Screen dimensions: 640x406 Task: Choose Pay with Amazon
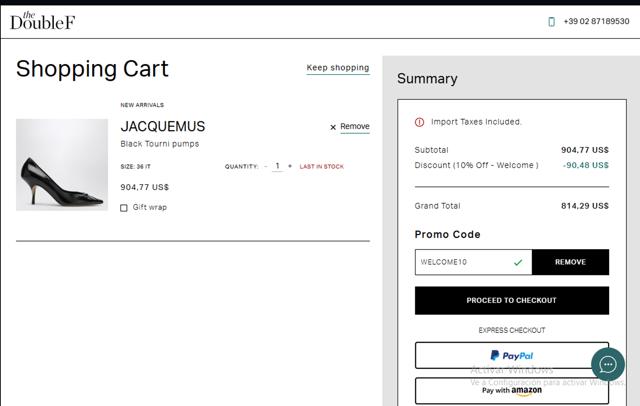click(x=511, y=390)
